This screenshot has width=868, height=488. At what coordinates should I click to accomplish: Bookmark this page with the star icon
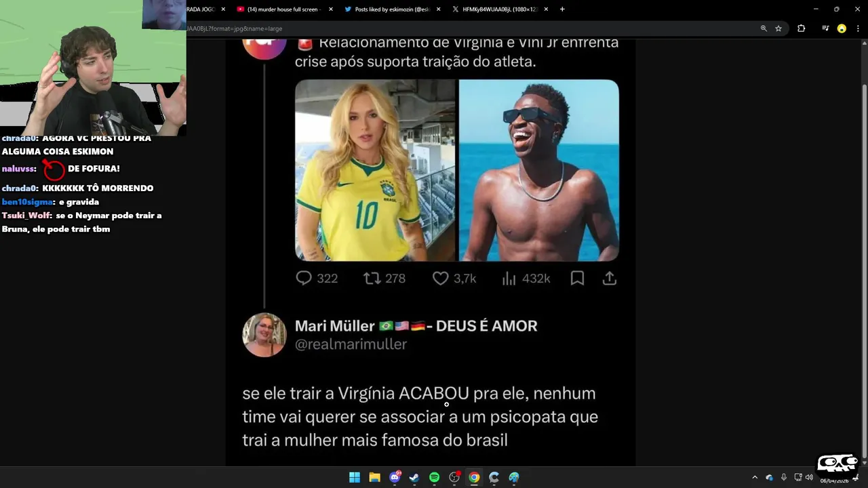778,28
